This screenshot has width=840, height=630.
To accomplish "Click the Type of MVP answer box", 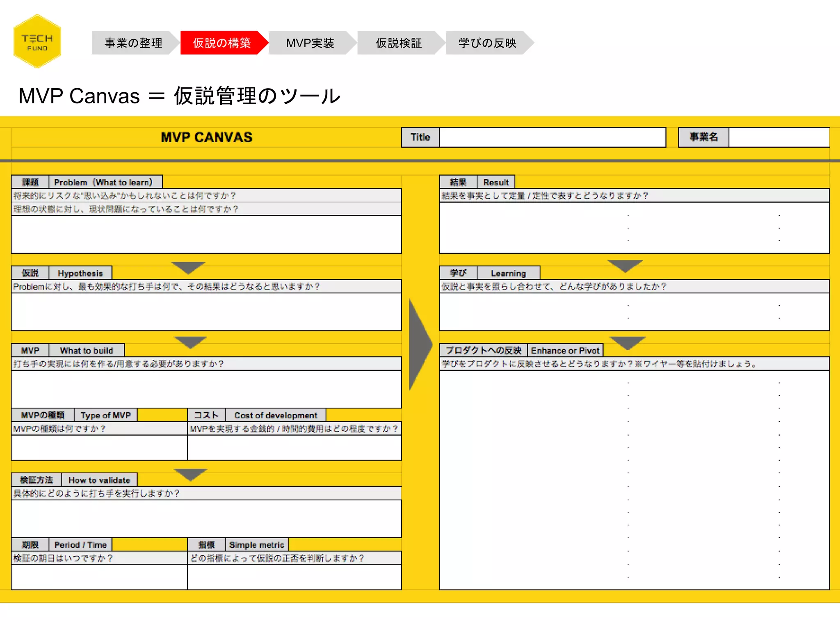I will (x=99, y=447).
